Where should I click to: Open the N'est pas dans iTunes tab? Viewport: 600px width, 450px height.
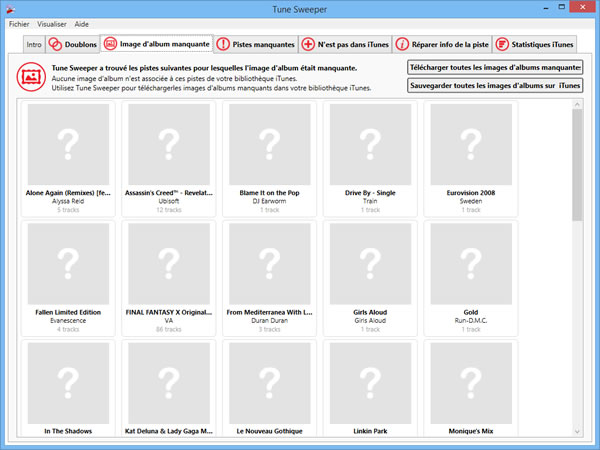click(x=346, y=44)
